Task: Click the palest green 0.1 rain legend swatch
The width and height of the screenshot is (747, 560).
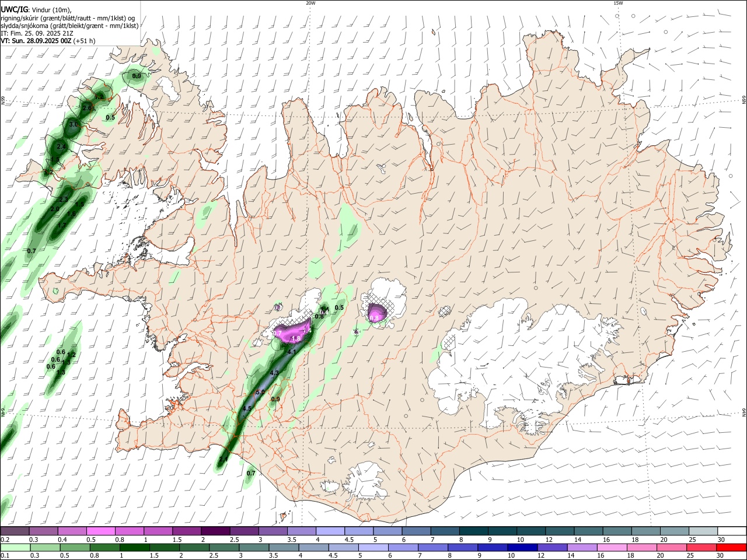Action: [x=15, y=547]
